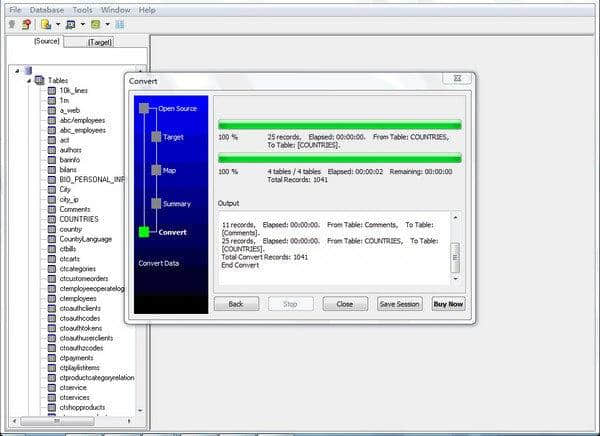This screenshot has width=600, height=436.
Task: Collapse the root database tree node
Action: tap(17, 70)
